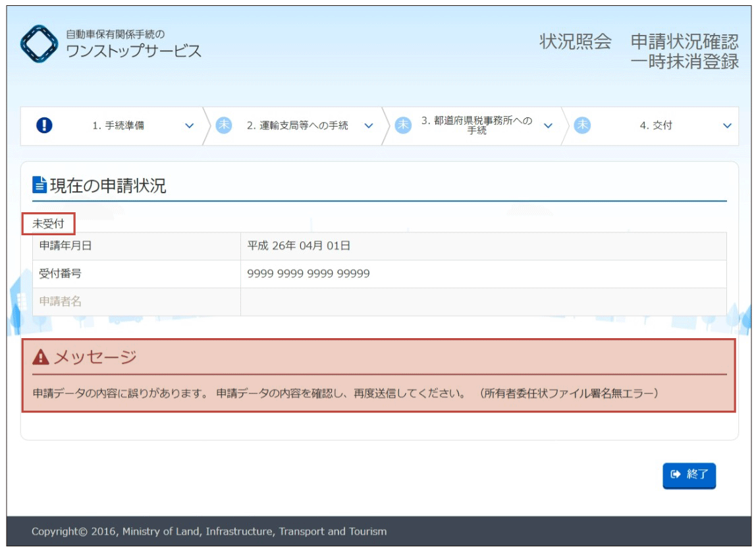756x551 pixels.
Task: Click the 現在の申請状況 heading
Action: point(108,185)
